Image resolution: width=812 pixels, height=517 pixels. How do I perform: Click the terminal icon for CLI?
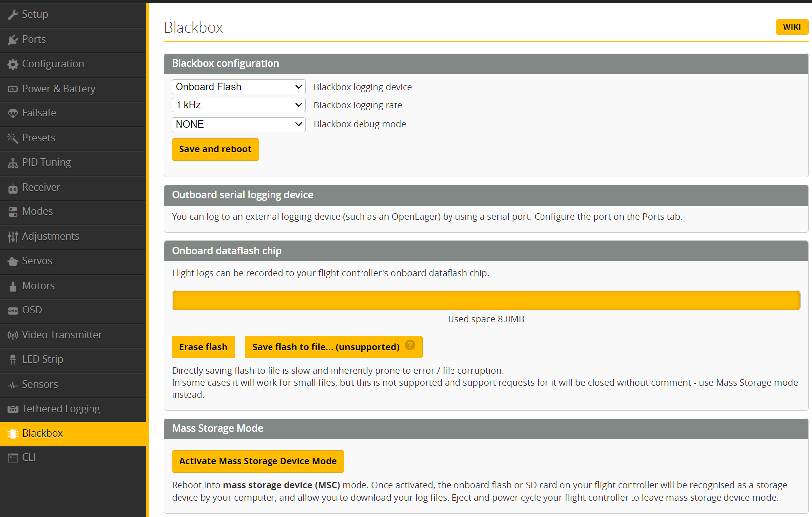(x=13, y=458)
